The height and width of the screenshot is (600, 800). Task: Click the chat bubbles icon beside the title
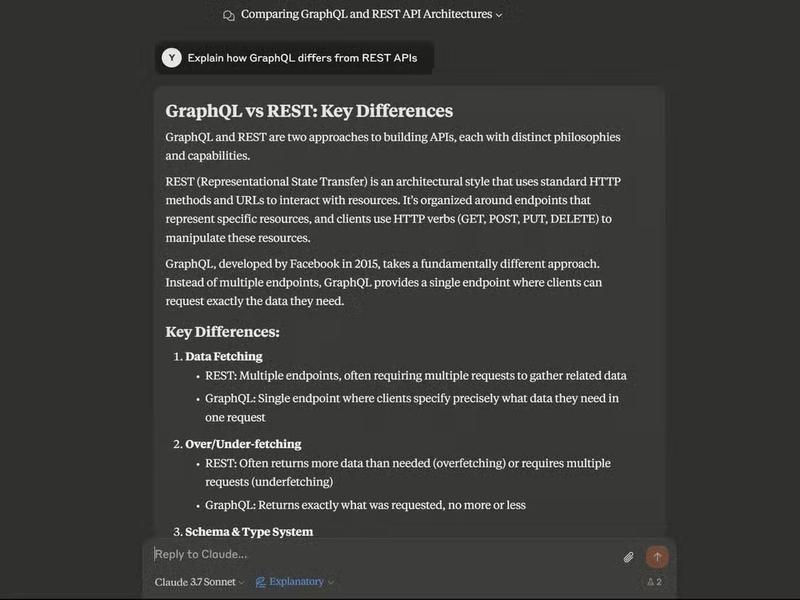[229, 15]
